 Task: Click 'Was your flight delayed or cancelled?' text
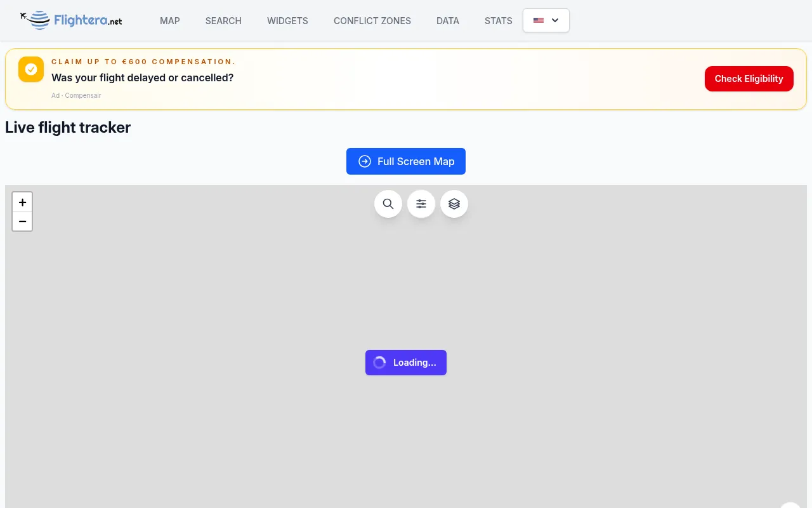click(143, 78)
